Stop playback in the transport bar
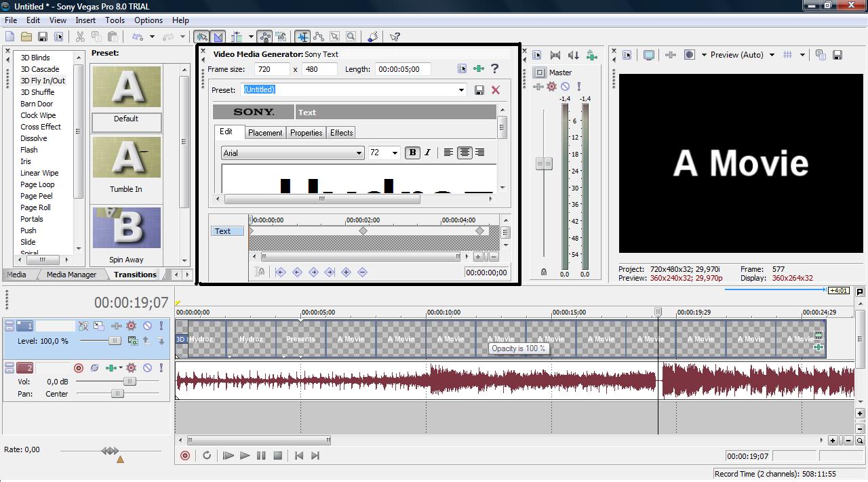Screen dimensions: 868x482 click(x=277, y=456)
